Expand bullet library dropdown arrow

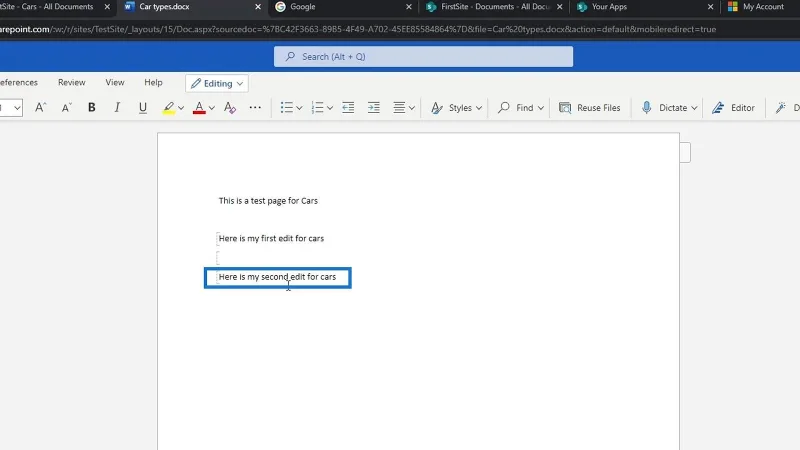[x=299, y=108]
